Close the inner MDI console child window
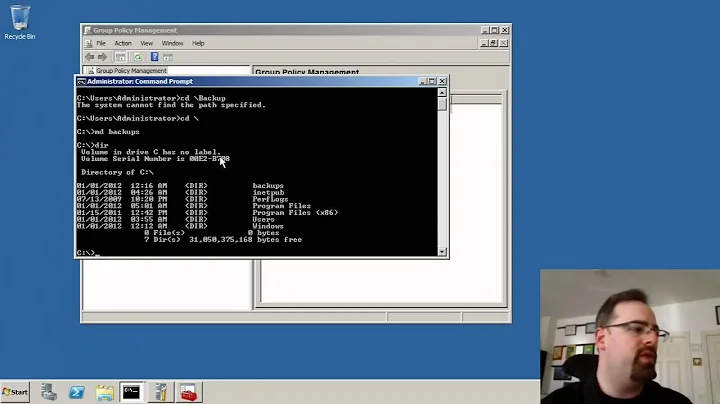The image size is (720, 404). point(504,43)
